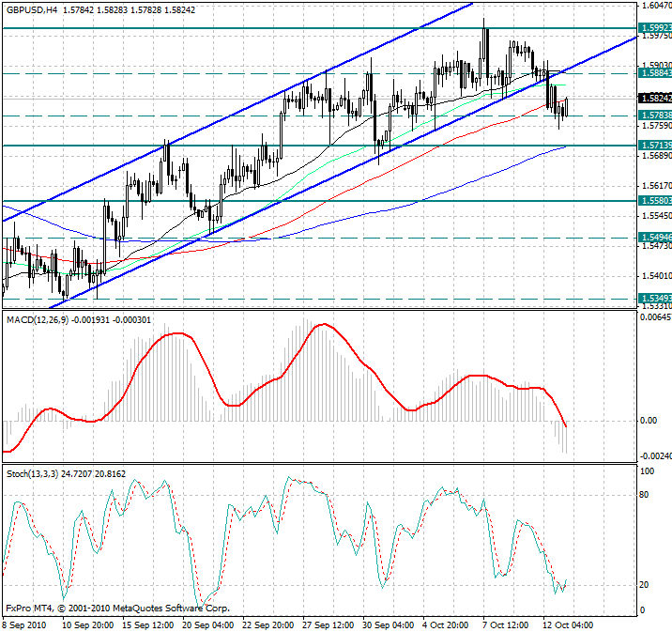Screen dimensions: 672x632
Task: Click the teal 1.5349 level price label
Action: 655,298
